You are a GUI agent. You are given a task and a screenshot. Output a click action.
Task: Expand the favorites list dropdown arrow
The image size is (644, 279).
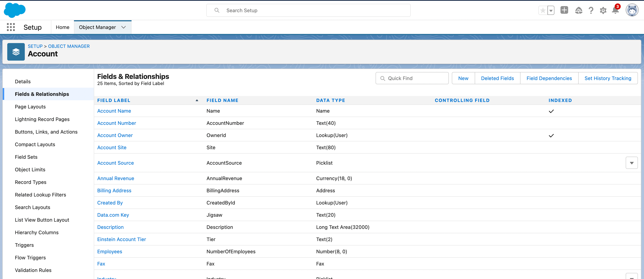click(x=551, y=10)
